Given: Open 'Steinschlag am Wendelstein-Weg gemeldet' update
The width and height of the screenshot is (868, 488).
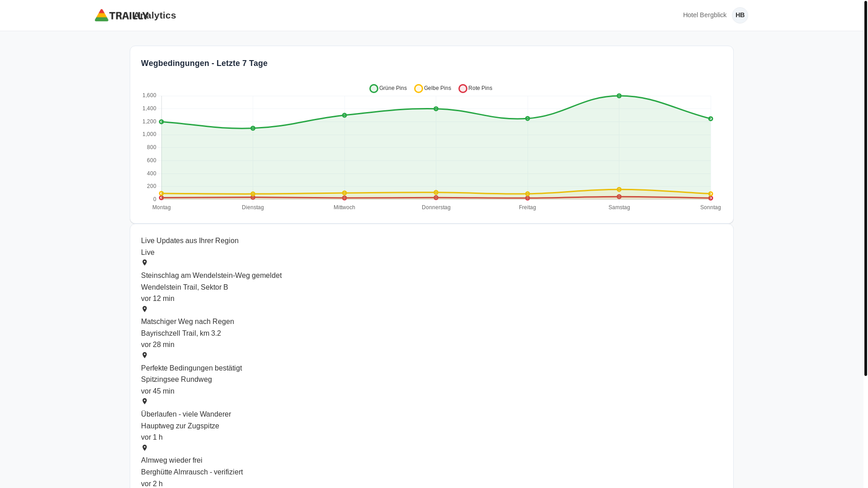Looking at the screenshot, I should click(x=211, y=275).
